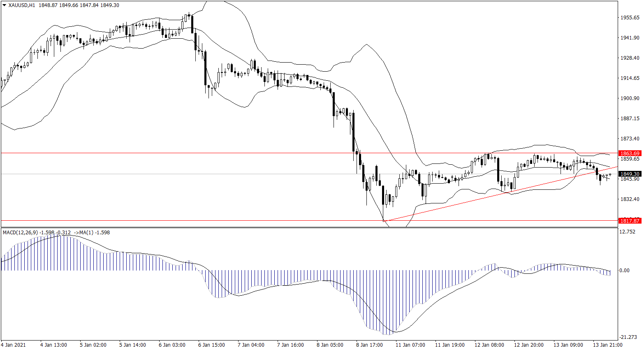
Task: Click the black 1849.30 current price tag
Action: pos(630,174)
